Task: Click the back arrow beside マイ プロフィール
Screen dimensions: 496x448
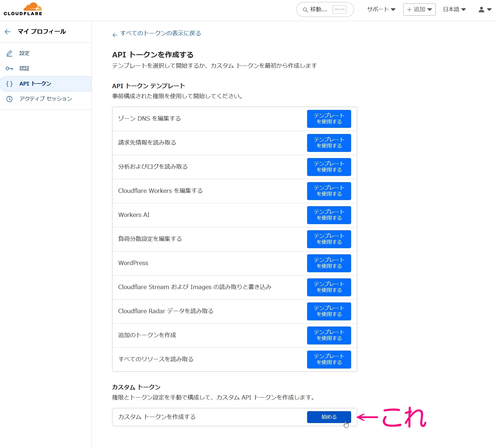Action: point(8,32)
